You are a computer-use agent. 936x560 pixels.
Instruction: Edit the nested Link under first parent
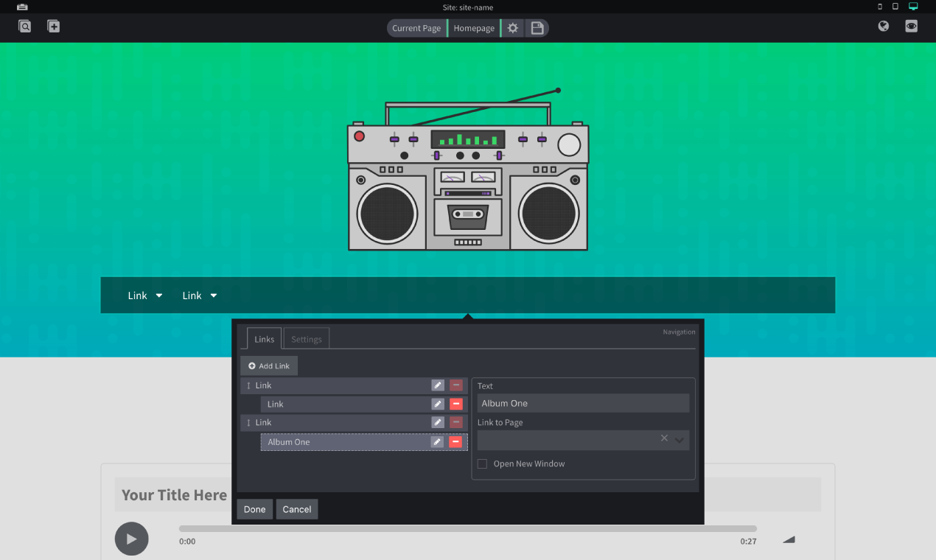tap(438, 404)
